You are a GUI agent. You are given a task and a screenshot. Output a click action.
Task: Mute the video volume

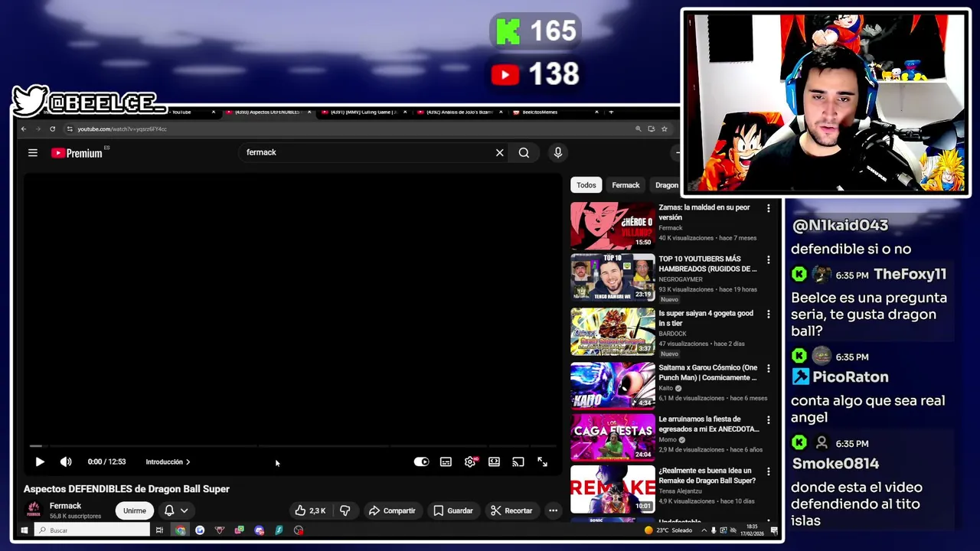66,462
